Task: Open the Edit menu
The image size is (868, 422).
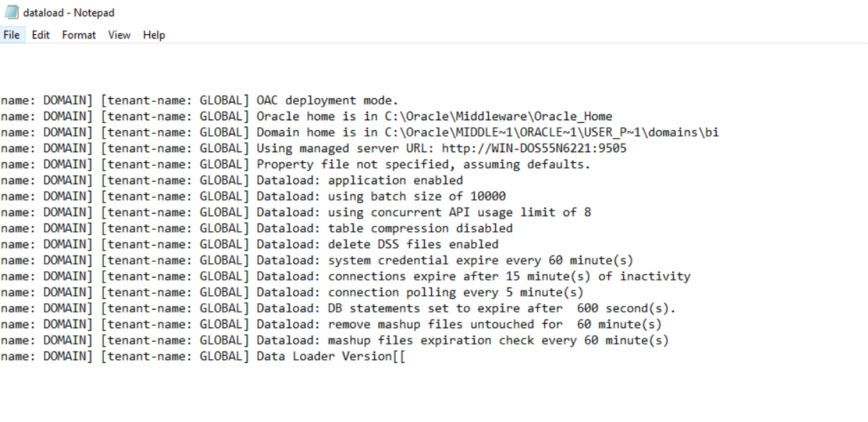Action: pyautogui.click(x=41, y=35)
